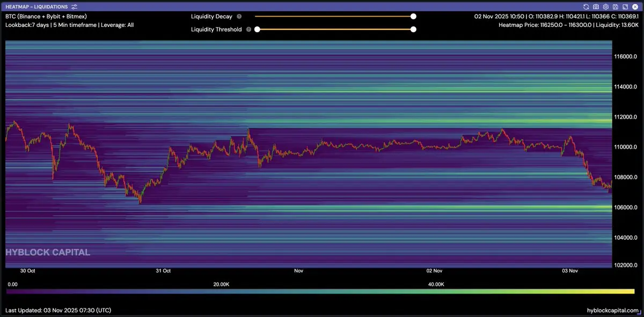The image size is (644, 317).
Task: Click the 03 Nov date axis label
Action: [570, 271]
